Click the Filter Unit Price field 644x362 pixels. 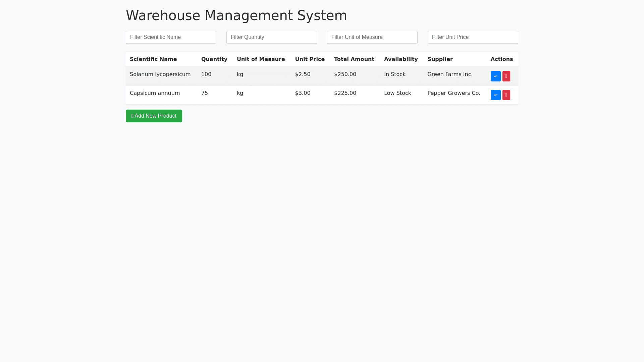click(473, 37)
